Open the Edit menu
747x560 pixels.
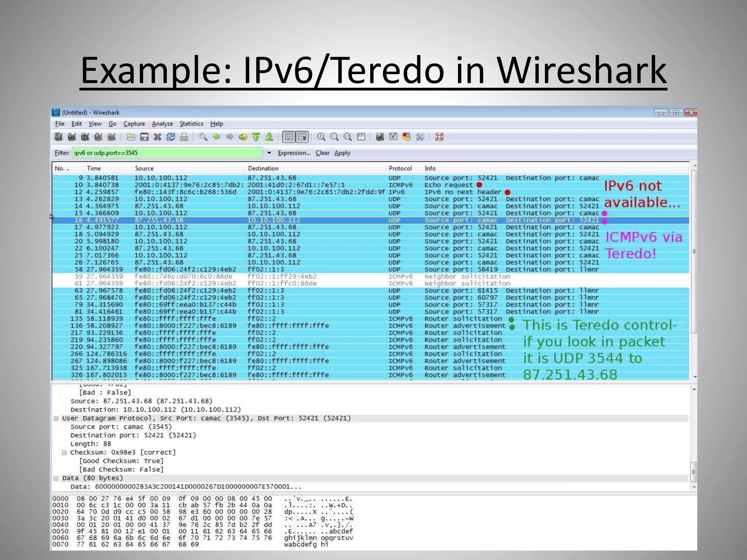[x=77, y=124]
